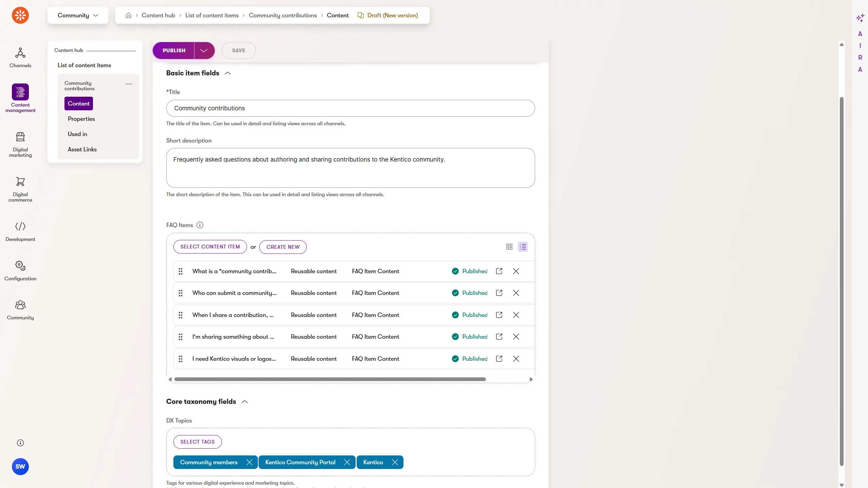This screenshot has width=868, height=488.
Task: Open the Properties tab
Action: click(x=81, y=119)
